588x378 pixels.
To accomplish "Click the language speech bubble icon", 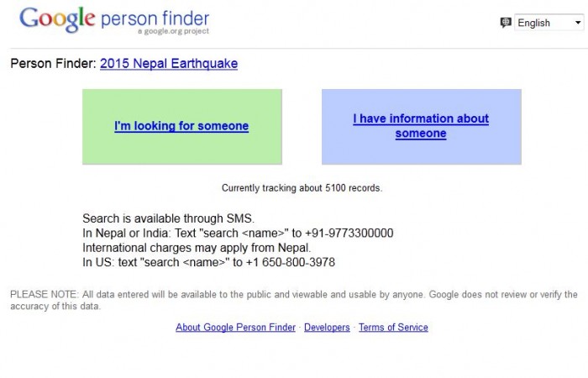I will tap(505, 23).
